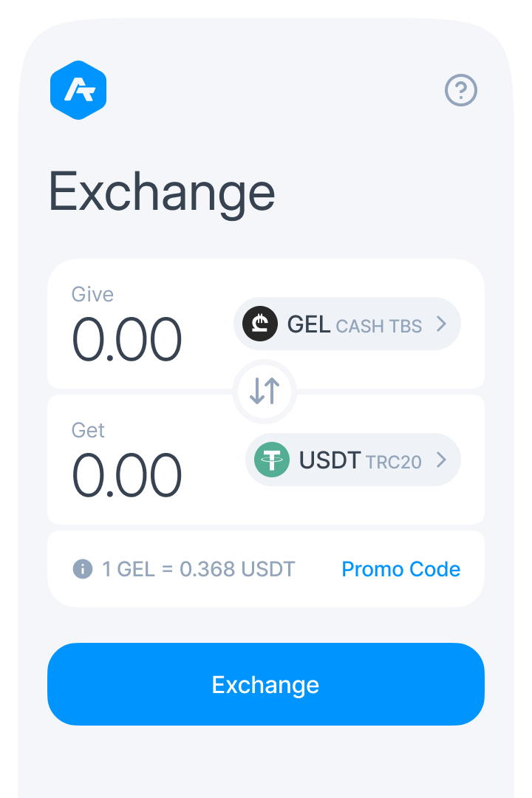
Task: Click the 1 GEL = 0.368 USDT rate
Action: tap(198, 569)
